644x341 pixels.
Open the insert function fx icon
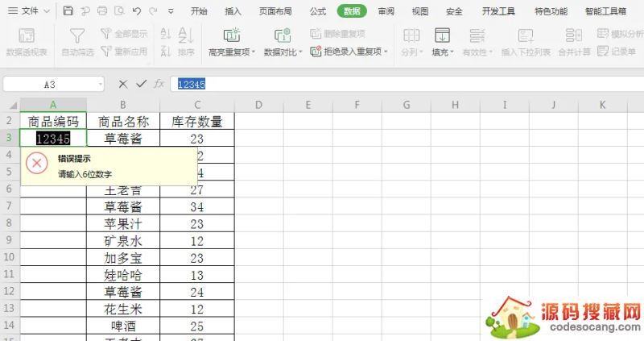pyautogui.click(x=159, y=84)
